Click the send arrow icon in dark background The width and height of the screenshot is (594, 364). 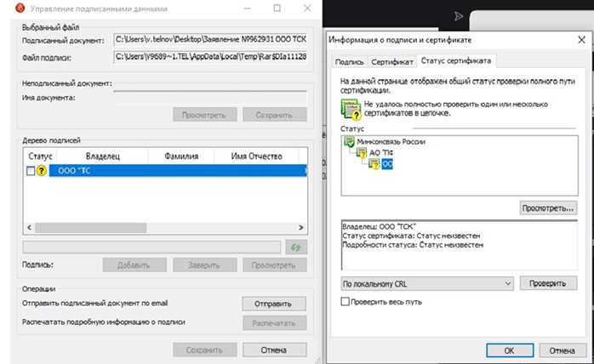click(459, 16)
